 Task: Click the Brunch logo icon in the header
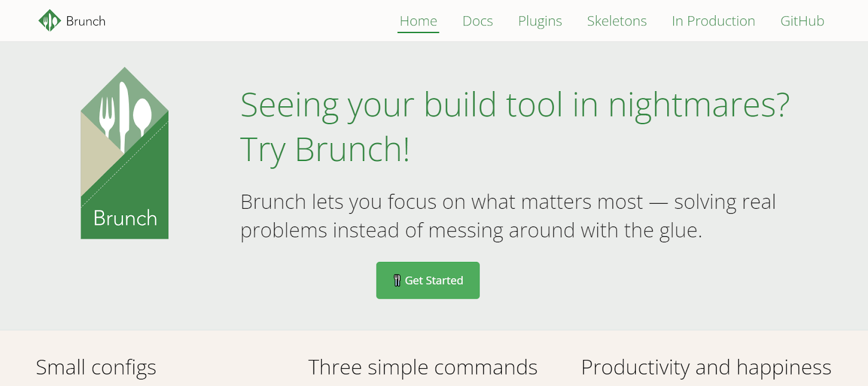(50, 20)
